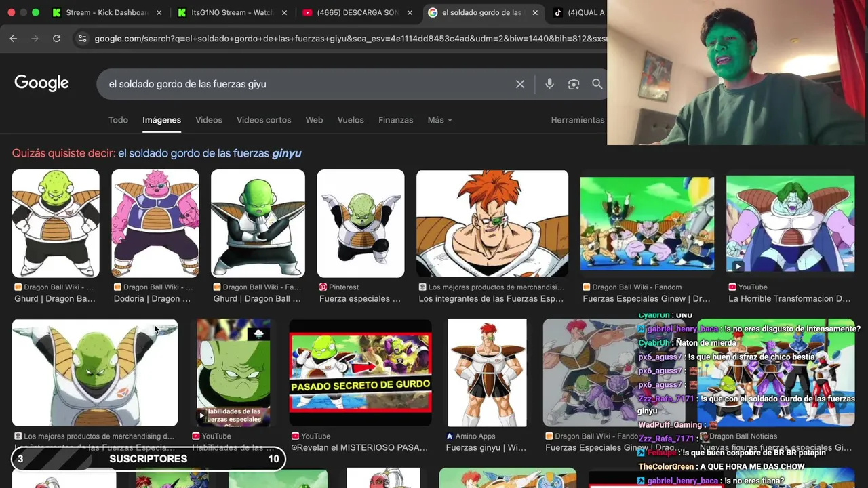Start voice search with microphone icon
Image resolution: width=868 pixels, height=488 pixels.
[x=549, y=84]
